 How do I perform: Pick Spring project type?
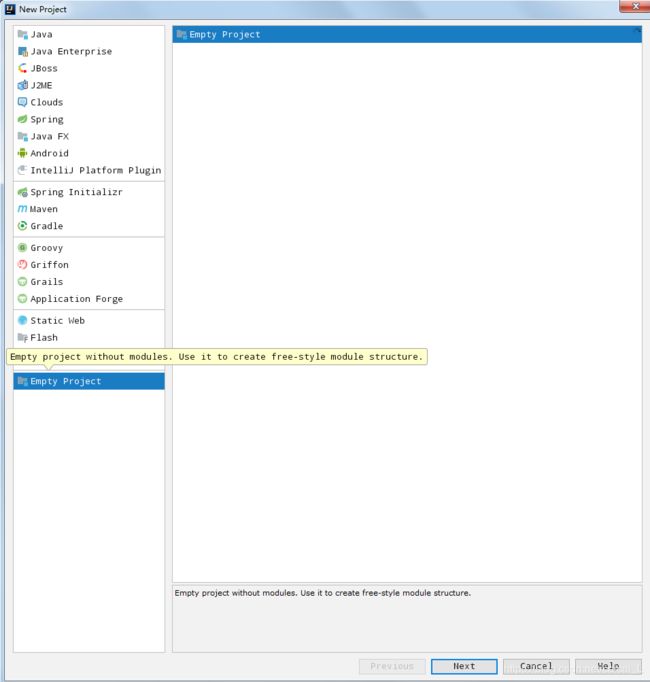[x=89, y=119]
